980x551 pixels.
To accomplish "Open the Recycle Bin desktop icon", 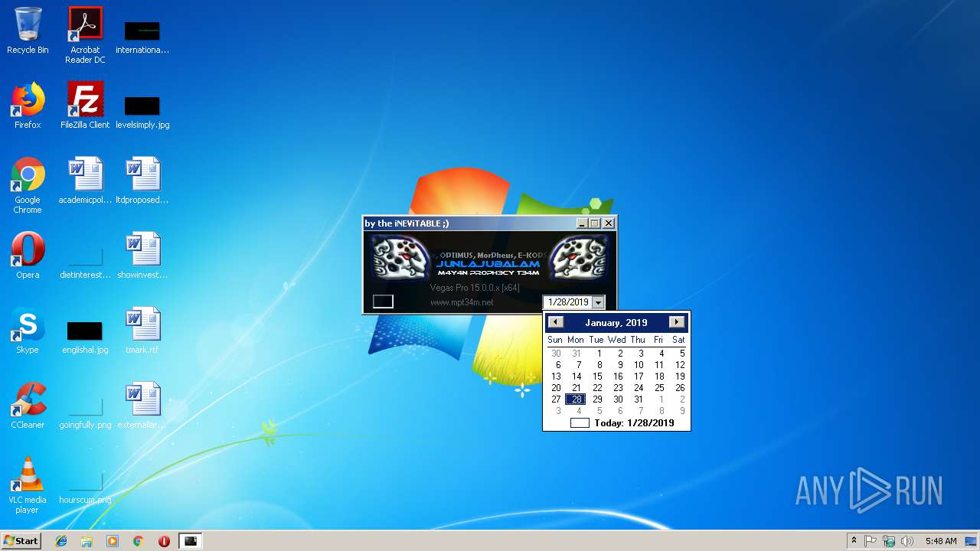I will (x=28, y=31).
